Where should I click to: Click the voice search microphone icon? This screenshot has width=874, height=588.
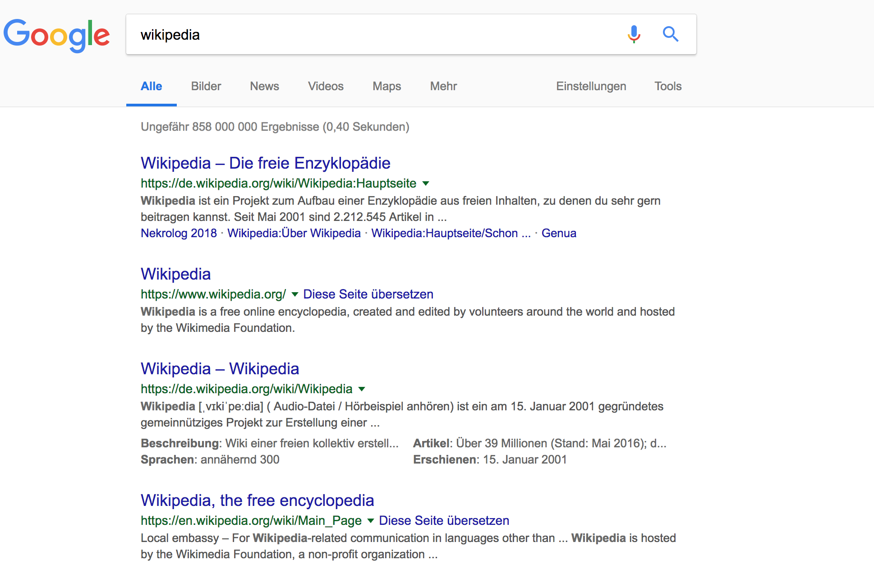[634, 34]
